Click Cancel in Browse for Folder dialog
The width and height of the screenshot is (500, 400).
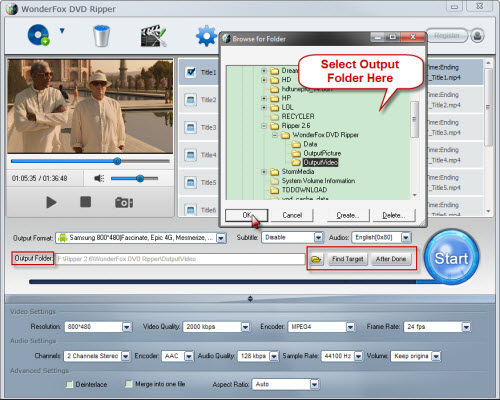[x=292, y=215]
